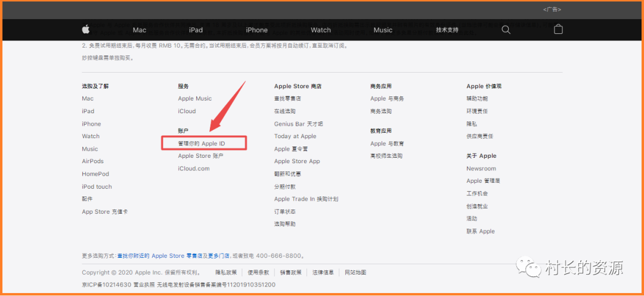
Task: Open the iCloud service link
Action: [187, 111]
